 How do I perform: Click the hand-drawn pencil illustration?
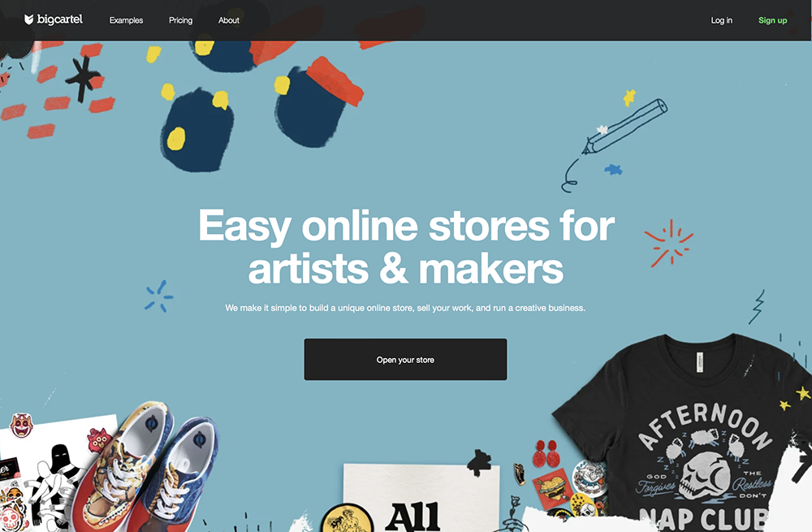615,142
